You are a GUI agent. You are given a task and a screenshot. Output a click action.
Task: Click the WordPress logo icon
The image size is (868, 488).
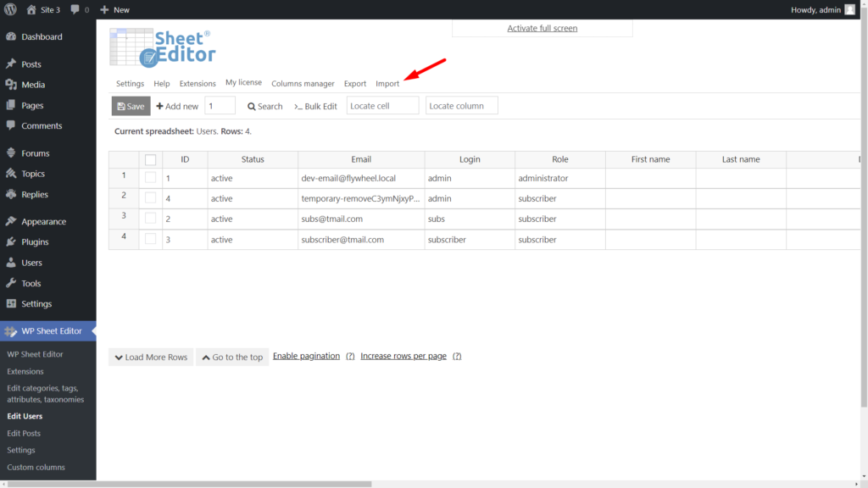[x=10, y=9]
